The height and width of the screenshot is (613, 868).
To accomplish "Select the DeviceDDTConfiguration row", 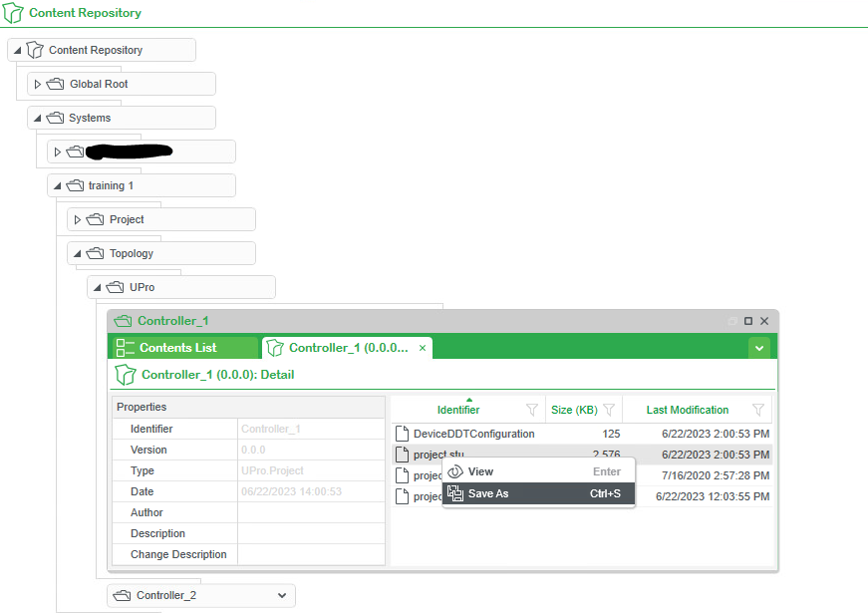I will coord(582,434).
